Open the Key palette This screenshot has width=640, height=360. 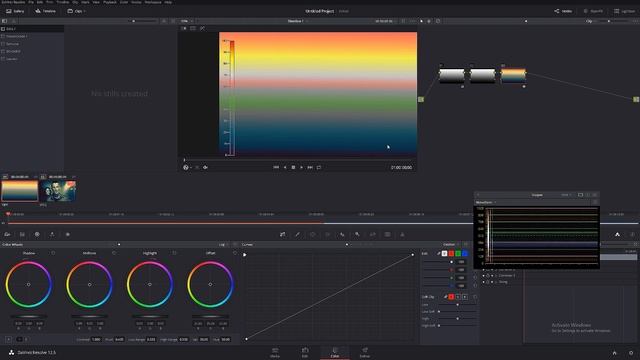(357, 234)
